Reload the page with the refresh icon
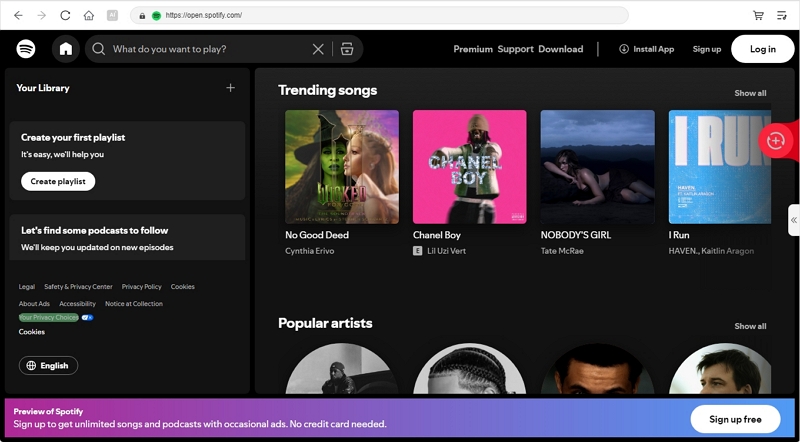Viewport: 800px width, 442px height. point(65,15)
